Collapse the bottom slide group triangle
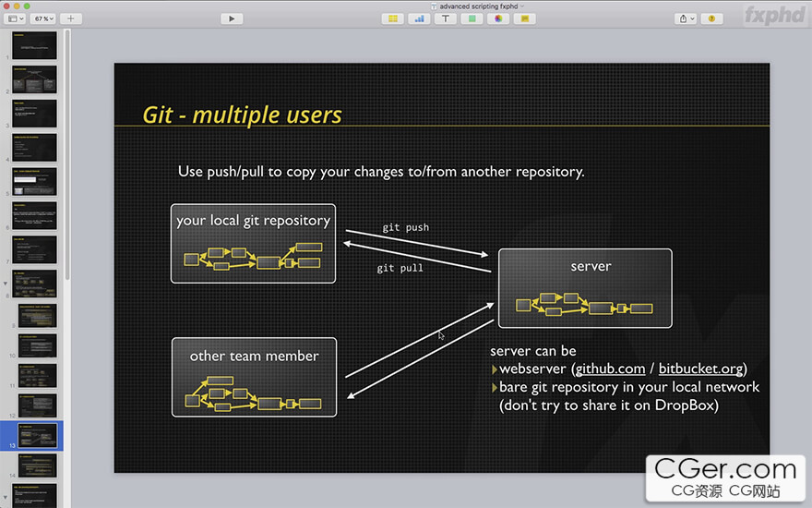The width and height of the screenshot is (812, 508). point(6,497)
